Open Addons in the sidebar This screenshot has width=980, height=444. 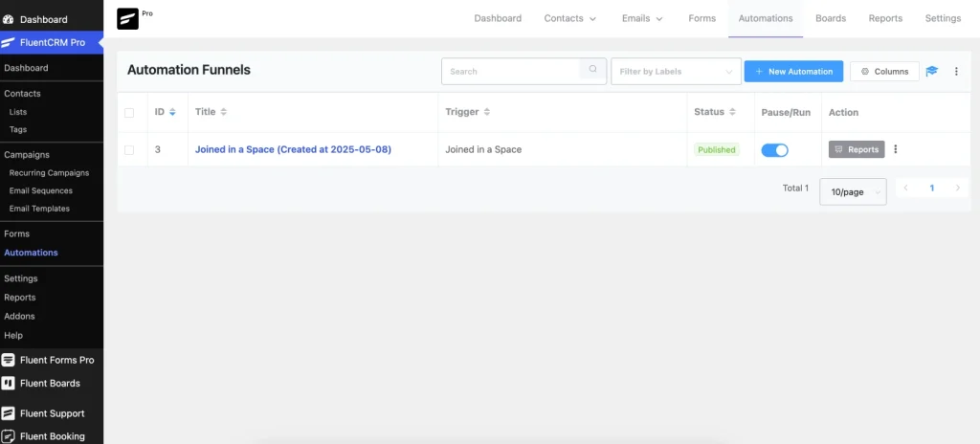click(19, 316)
